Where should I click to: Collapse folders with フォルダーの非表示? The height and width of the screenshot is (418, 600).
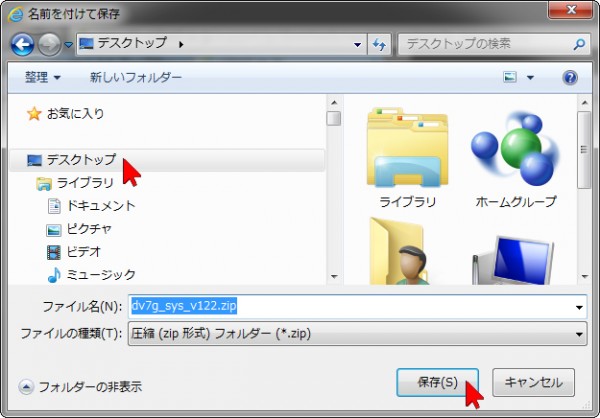click(x=80, y=386)
